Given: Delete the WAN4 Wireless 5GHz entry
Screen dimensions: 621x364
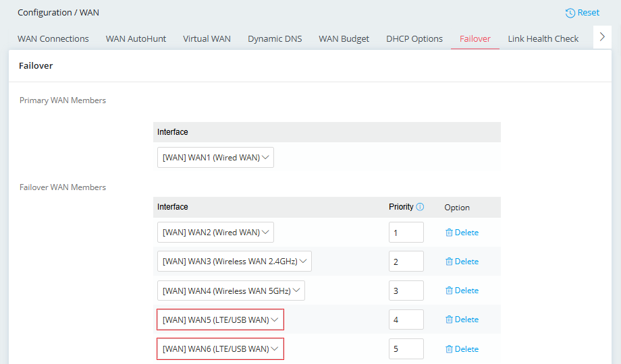Looking at the screenshot, I should 462,291.
